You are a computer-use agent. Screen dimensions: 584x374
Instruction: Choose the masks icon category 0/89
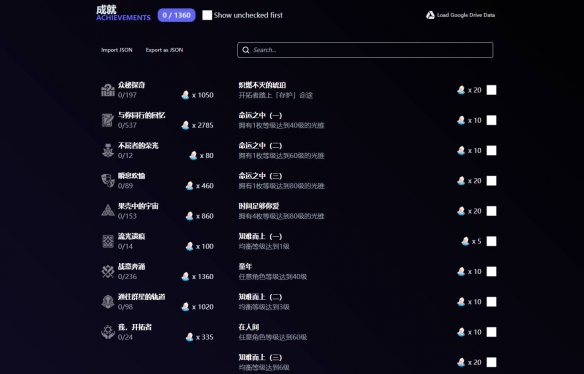pyautogui.click(x=108, y=181)
